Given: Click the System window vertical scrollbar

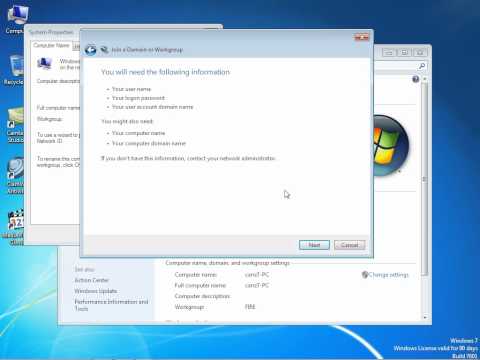Looking at the screenshot, I should [424, 180].
